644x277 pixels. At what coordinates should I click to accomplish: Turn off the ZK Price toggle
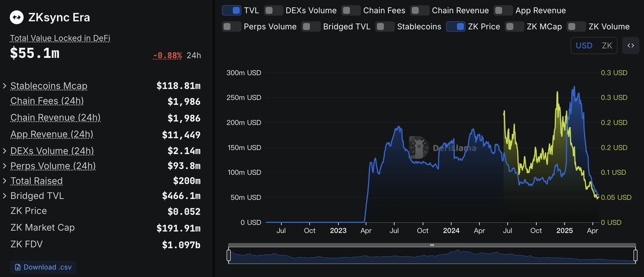click(456, 27)
